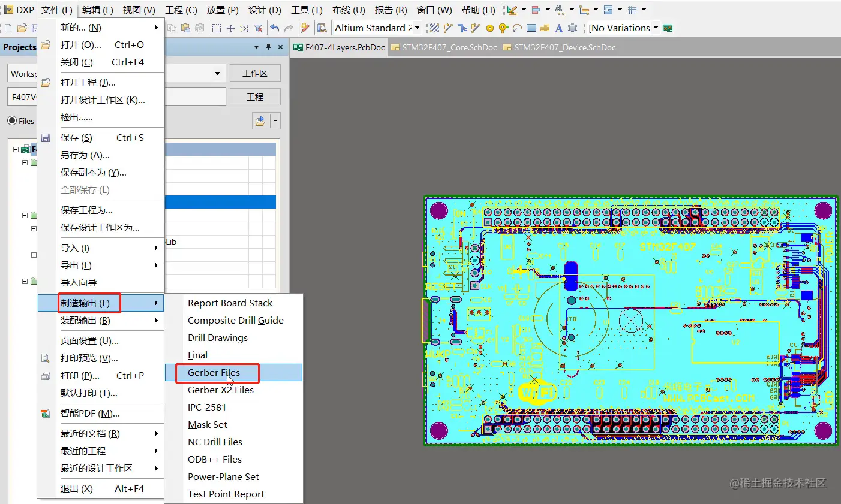Select the Files radio button
The width and height of the screenshot is (841, 504).
click(12, 120)
